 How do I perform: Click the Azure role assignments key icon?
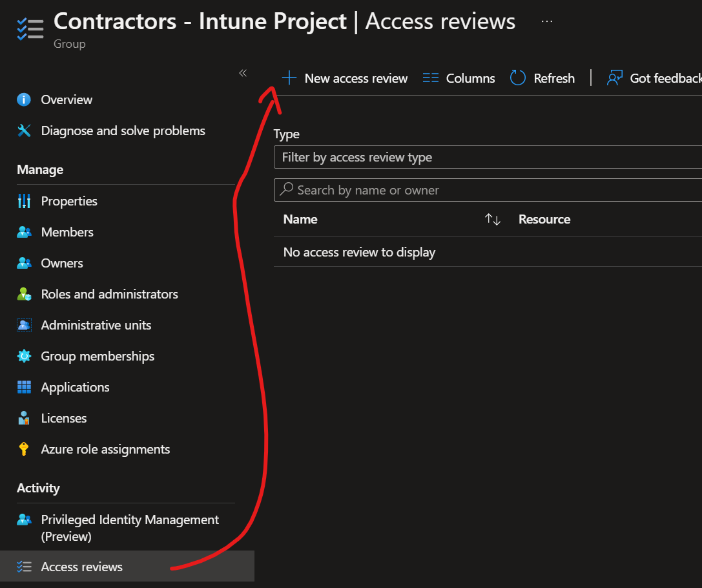24,449
